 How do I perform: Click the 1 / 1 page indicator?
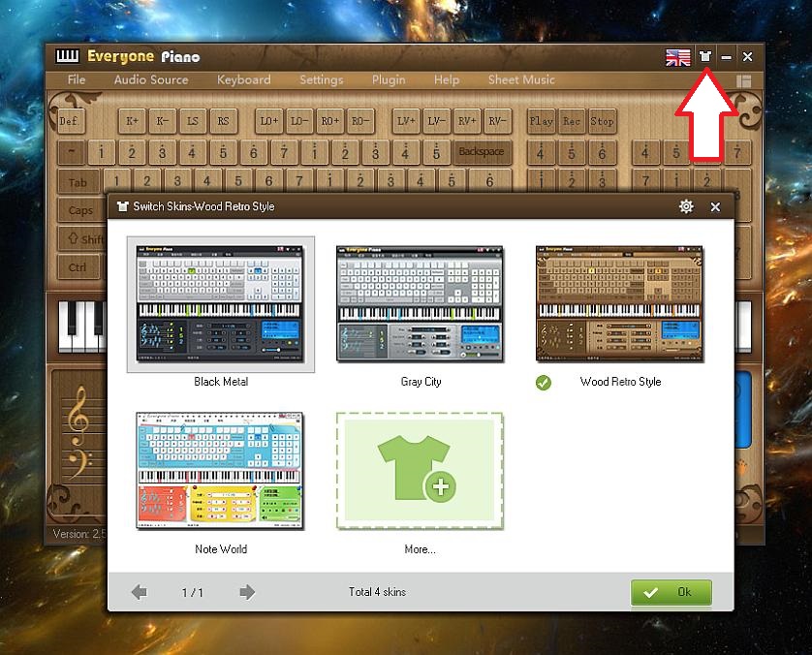(x=193, y=592)
